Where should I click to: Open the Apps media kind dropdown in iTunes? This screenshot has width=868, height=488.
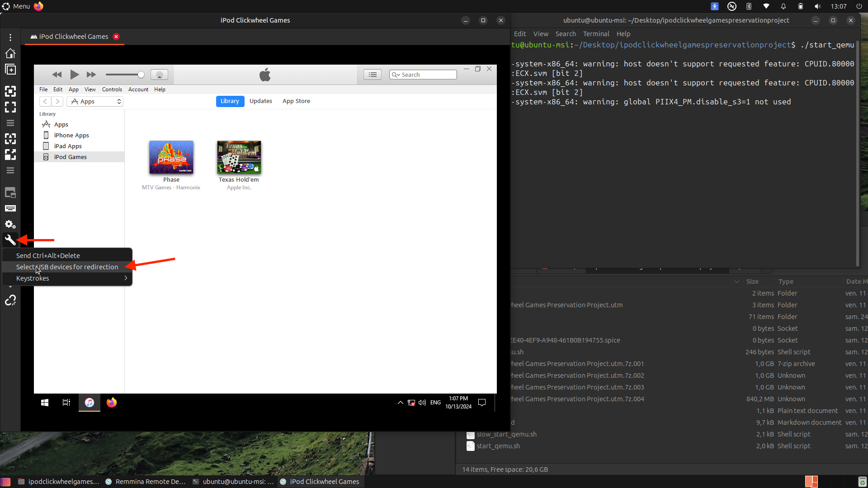[x=94, y=102]
